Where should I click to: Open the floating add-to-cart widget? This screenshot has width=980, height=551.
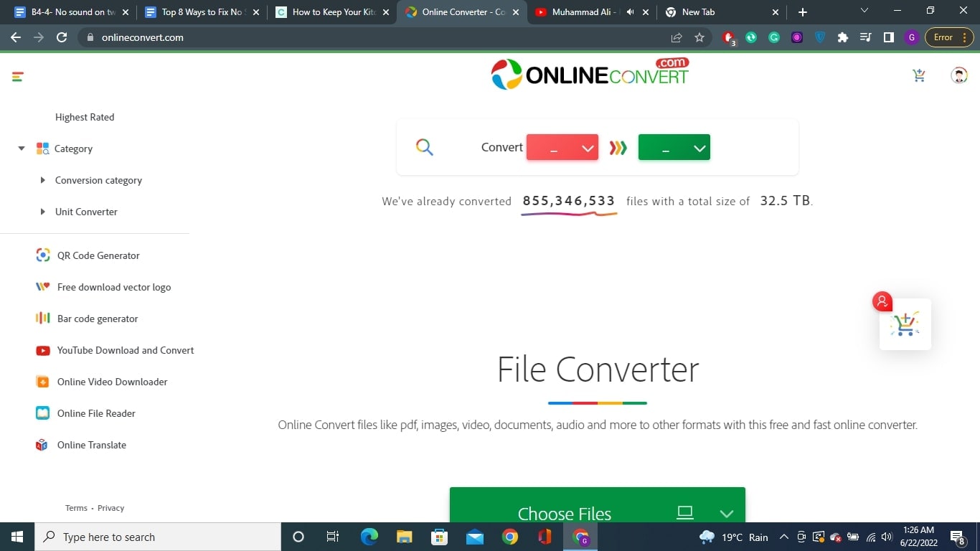905,324
